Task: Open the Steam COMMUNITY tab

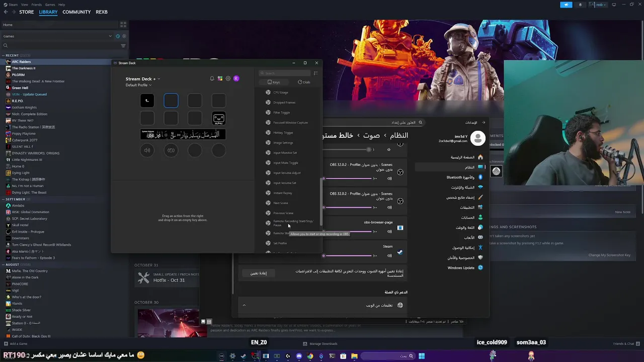Action: (76, 12)
